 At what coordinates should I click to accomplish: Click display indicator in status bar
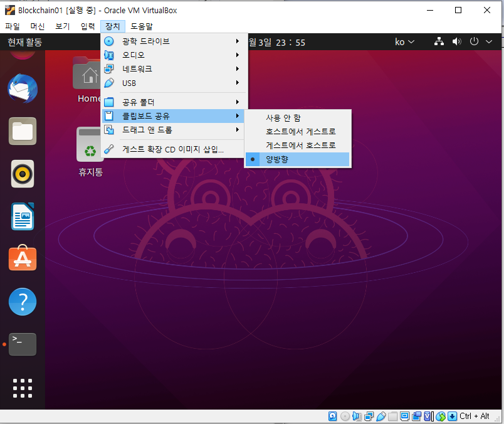pyautogui.click(x=404, y=416)
